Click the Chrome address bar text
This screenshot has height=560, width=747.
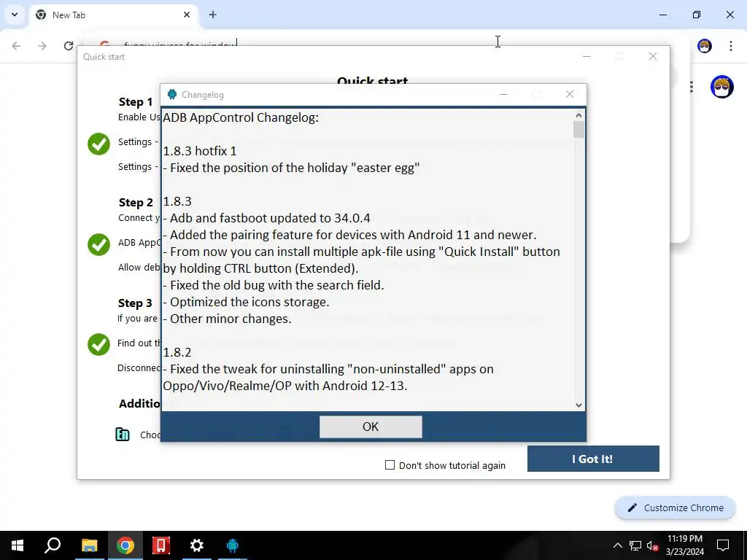pos(179,44)
